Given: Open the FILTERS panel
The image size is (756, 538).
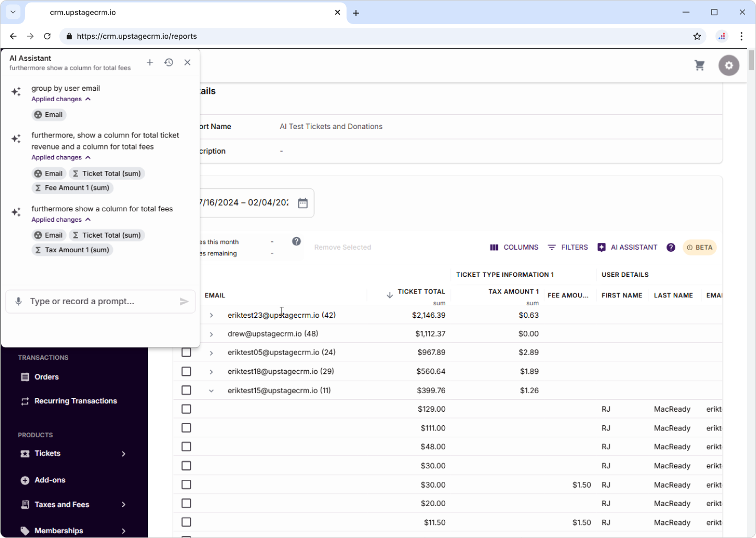Looking at the screenshot, I should click(x=568, y=248).
